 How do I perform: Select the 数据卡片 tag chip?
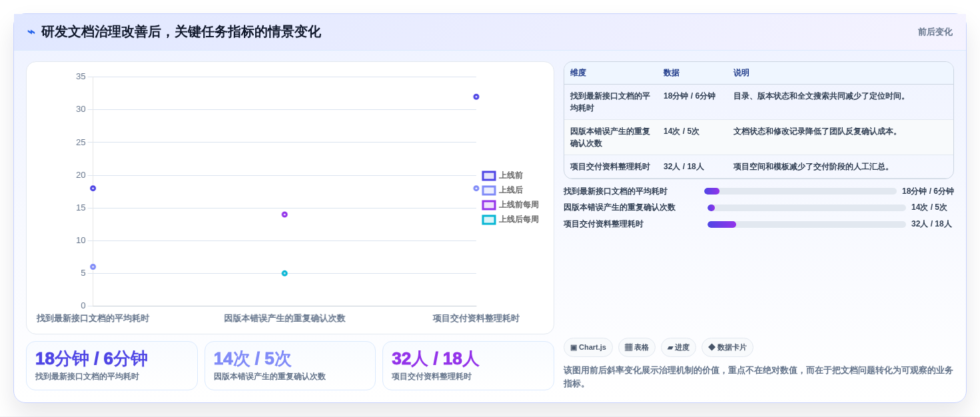point(728,348)
